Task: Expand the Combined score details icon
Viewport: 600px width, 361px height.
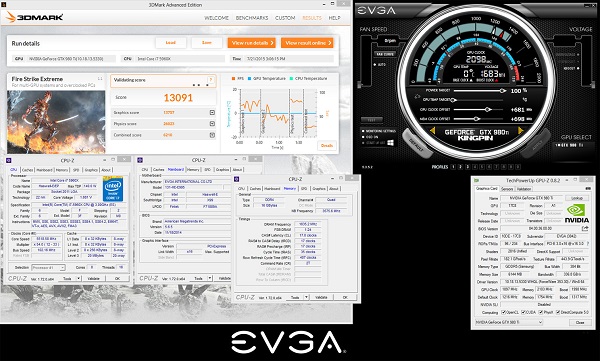Action: 212,135
